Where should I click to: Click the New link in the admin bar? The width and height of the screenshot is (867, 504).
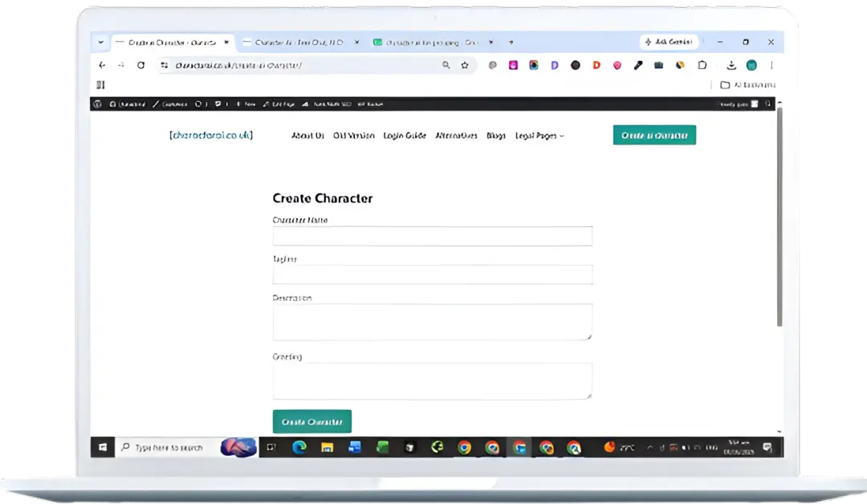tap(246, 104)
